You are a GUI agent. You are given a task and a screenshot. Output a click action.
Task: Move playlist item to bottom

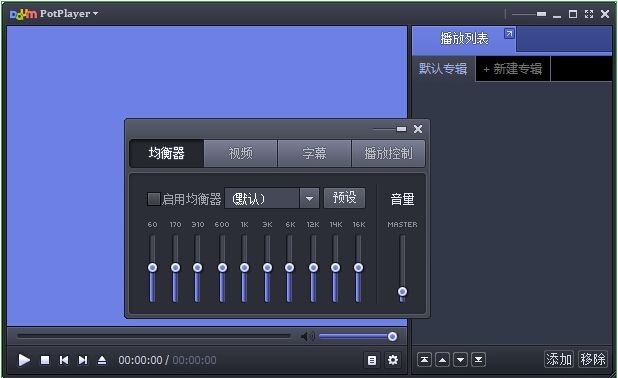click(478, 360)
